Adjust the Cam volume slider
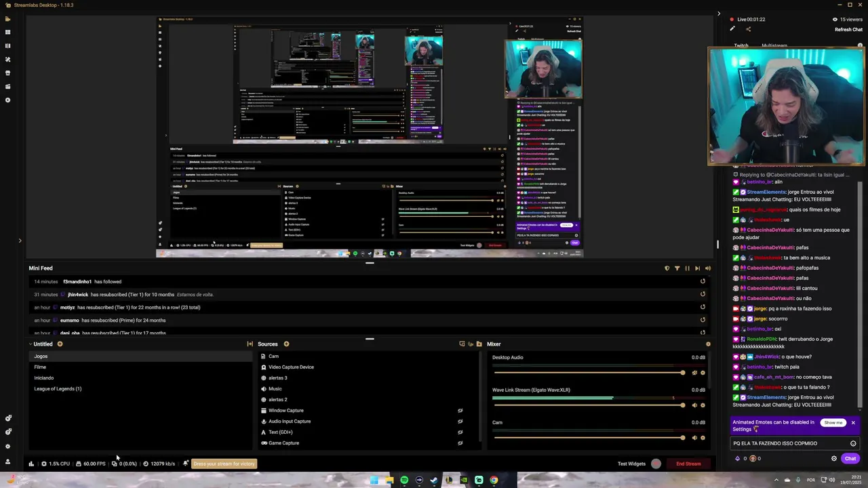 589,438
